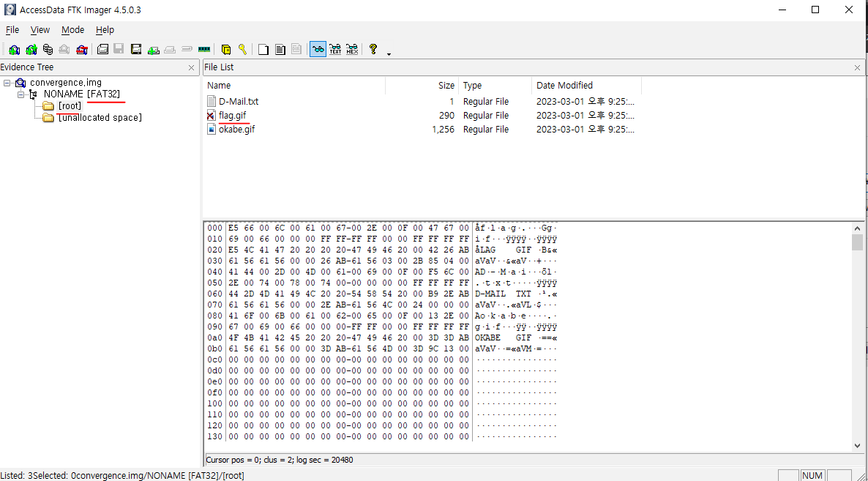
Task: Click hex viewer scroll down arrow
Action: click(x=858, y=446)
